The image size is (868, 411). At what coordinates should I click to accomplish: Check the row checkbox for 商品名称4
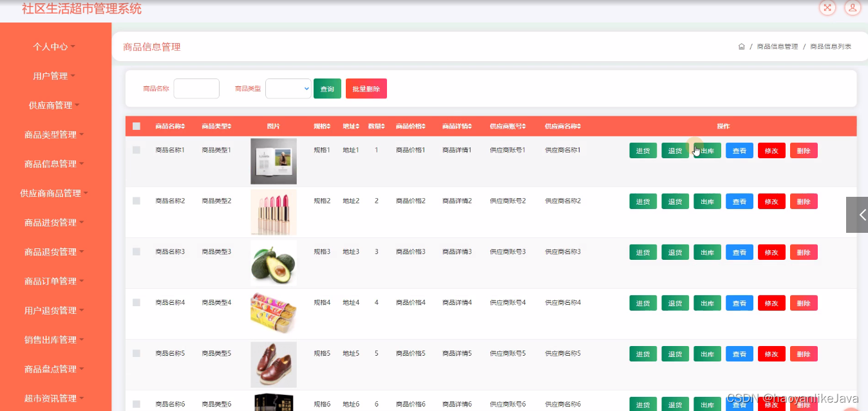click(136, 302)
